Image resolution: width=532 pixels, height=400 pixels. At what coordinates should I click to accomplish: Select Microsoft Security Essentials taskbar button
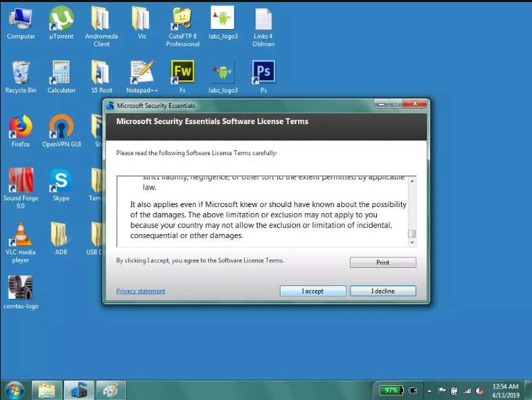pyautogui.click(x=79, y=391)
